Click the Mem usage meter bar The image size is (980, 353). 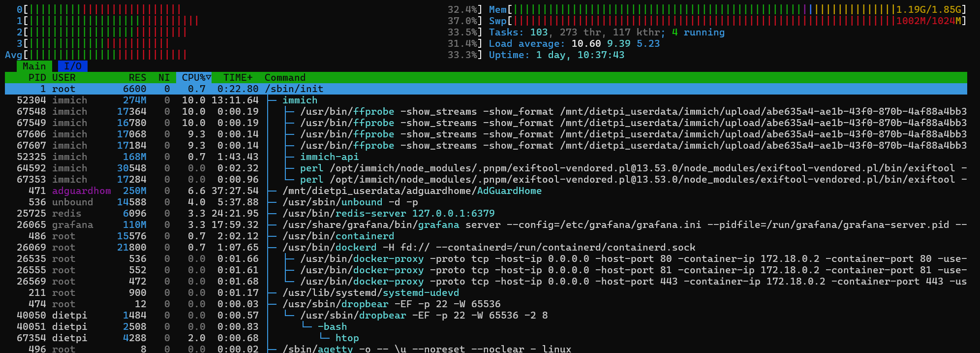[704, 9]
